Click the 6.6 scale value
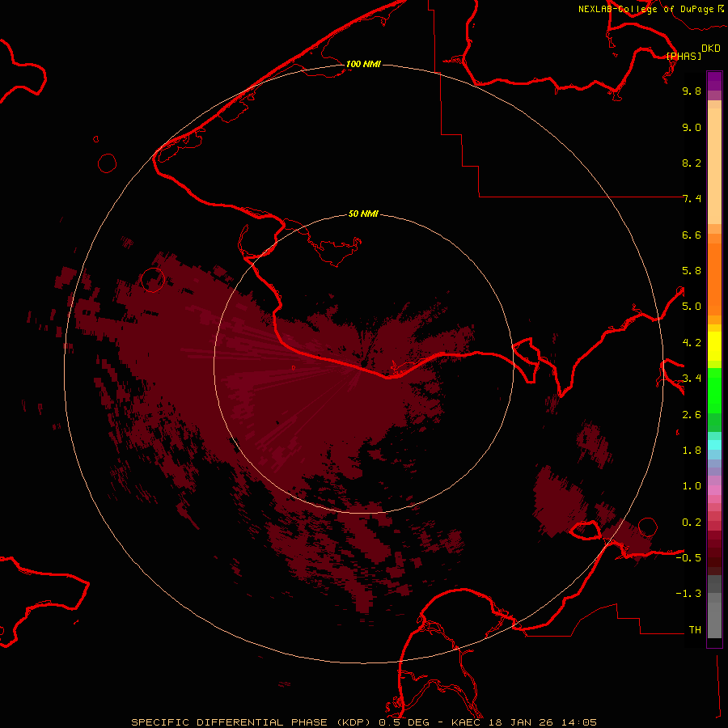This screenshot has width=728, height=728. [x=692, y=235]
